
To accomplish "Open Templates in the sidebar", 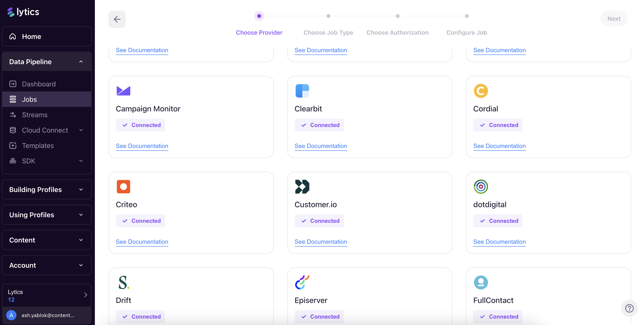I will click(38, 145).
